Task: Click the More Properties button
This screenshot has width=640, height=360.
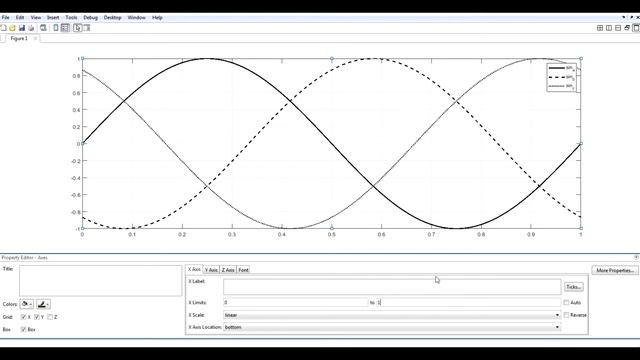Action: click(615, 270)
